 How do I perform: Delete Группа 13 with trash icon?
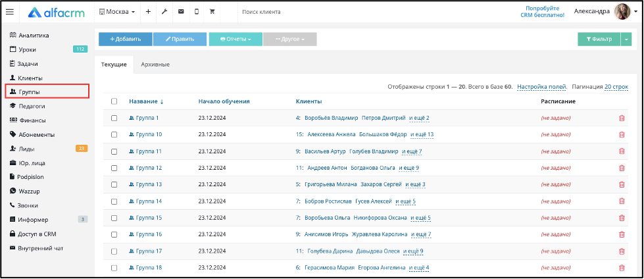click(x=622, y=184)
